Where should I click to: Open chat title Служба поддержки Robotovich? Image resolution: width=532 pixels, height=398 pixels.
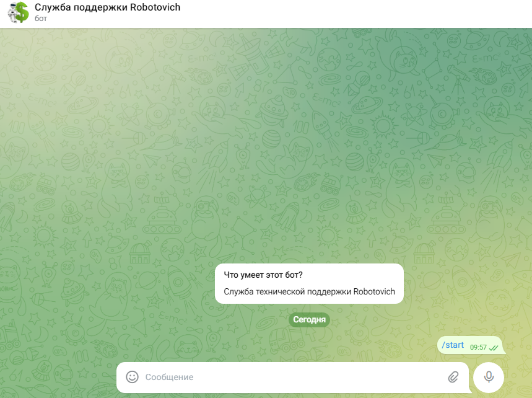point(108,7)
